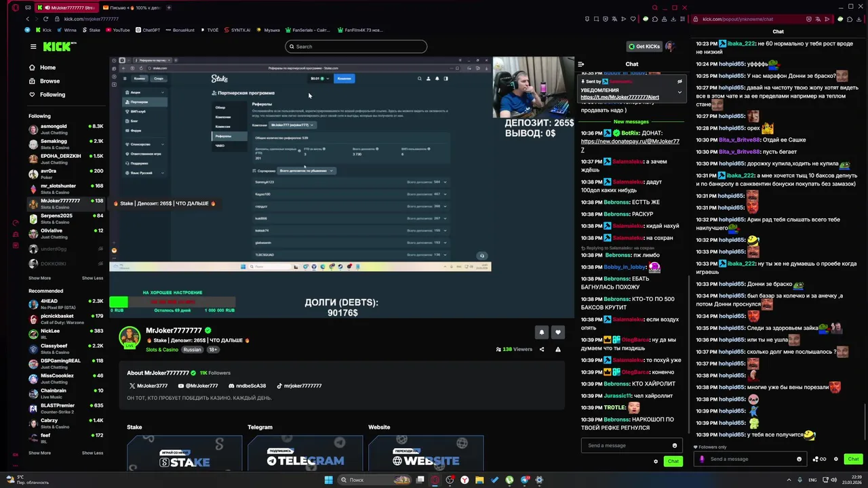Screen dimensions: 868x488
Task: Expand the pinned message with the chevron
Action: [x=679, y=92]
